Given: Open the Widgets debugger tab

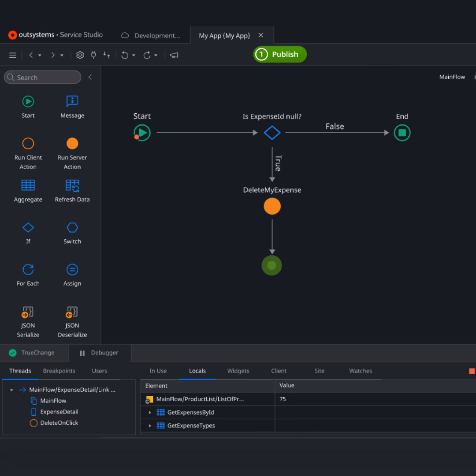Looking at the screenshot, I should coord(238,371).
